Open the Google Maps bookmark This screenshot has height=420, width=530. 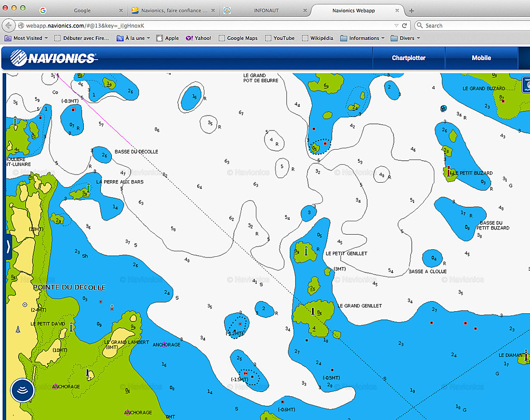pyautogui.click(x=238, y=38)
